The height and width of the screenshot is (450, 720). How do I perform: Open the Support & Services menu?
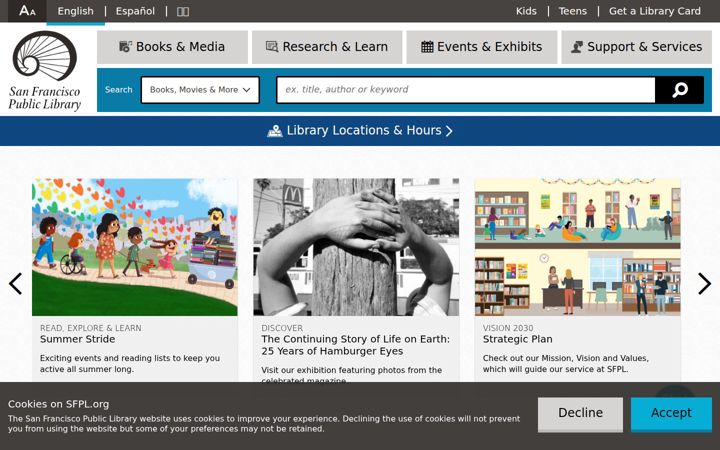point(636,47)
